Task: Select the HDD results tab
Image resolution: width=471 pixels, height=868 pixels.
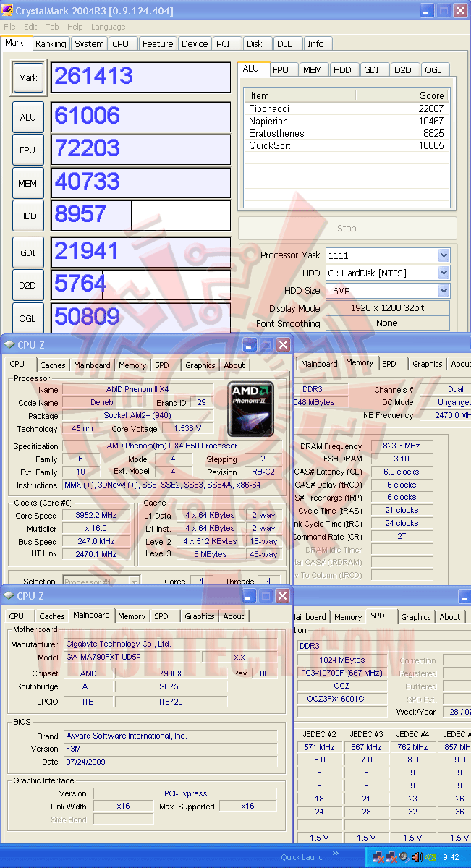Action: [343, 69]
